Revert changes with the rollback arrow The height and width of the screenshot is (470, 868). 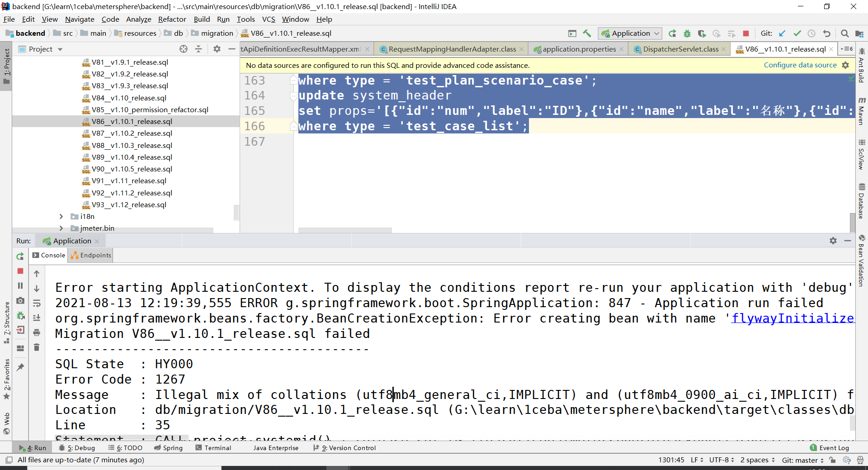[826, 33]
